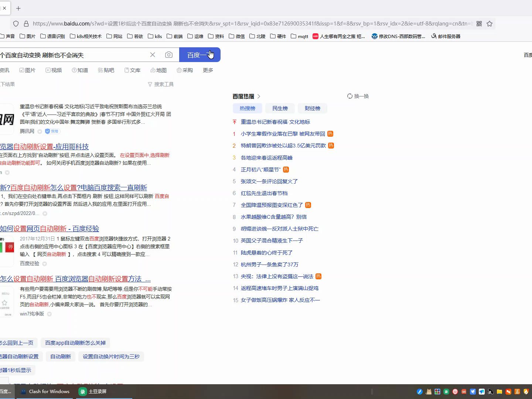Click related search 设置自动换片时间为三秒
The height and width of the screenshot is (399, 532).
111,357
